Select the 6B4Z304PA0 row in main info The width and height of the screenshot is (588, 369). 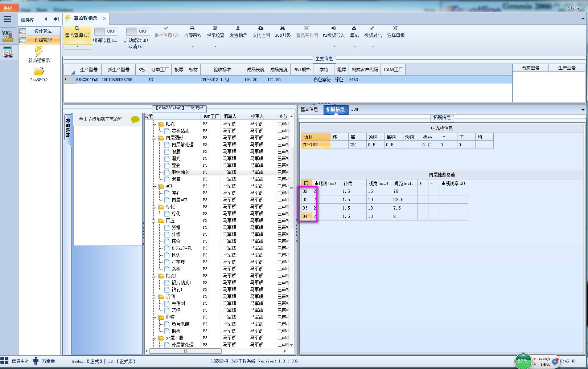[288, 80]
